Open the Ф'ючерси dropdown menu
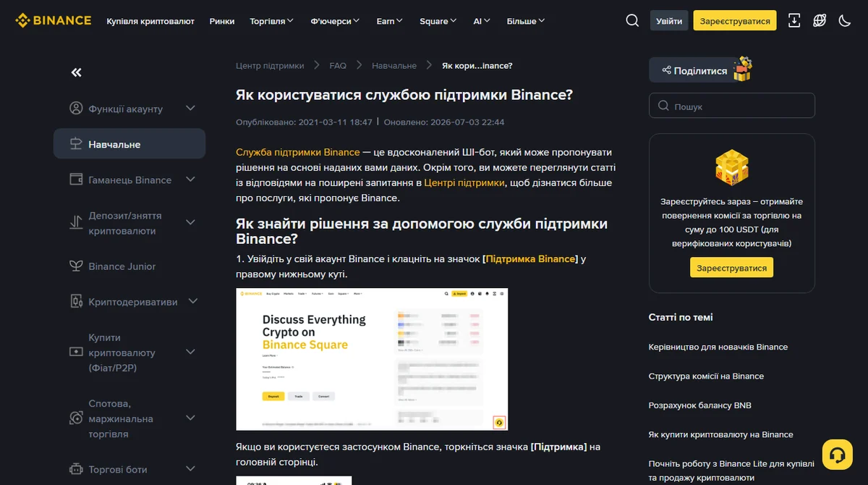The image size is (868, 485). pos(335,21)
